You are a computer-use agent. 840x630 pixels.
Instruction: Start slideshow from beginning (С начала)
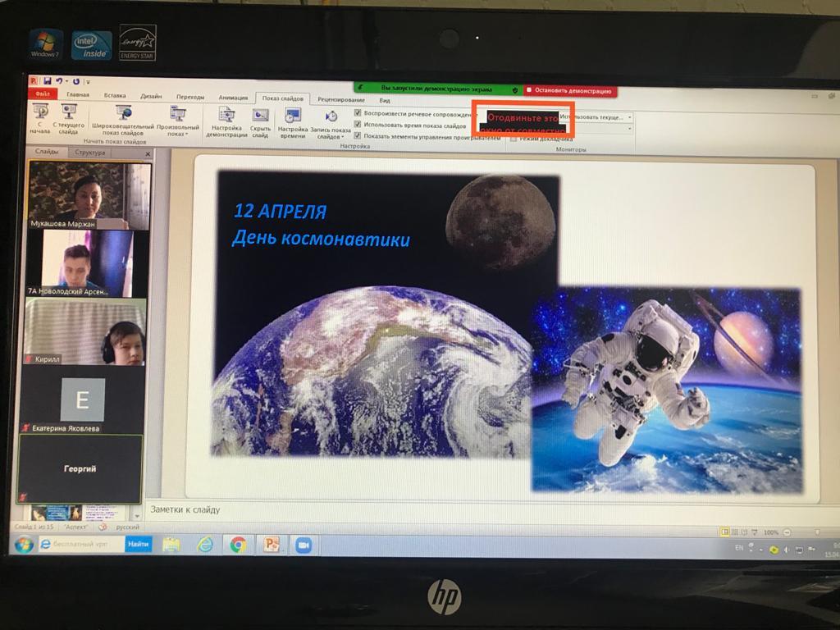coord(40,118)
